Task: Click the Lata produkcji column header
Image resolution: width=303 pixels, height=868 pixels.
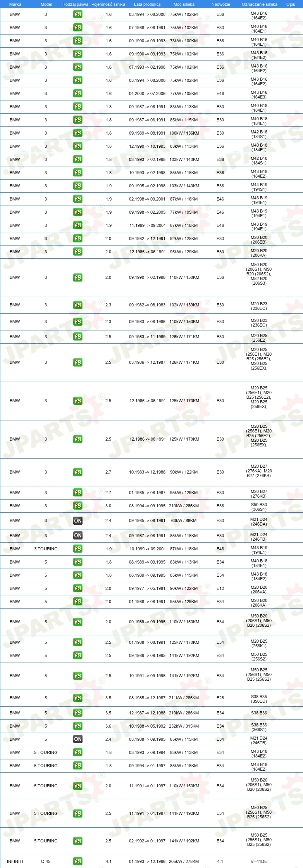Action: [x=147, y=4]
